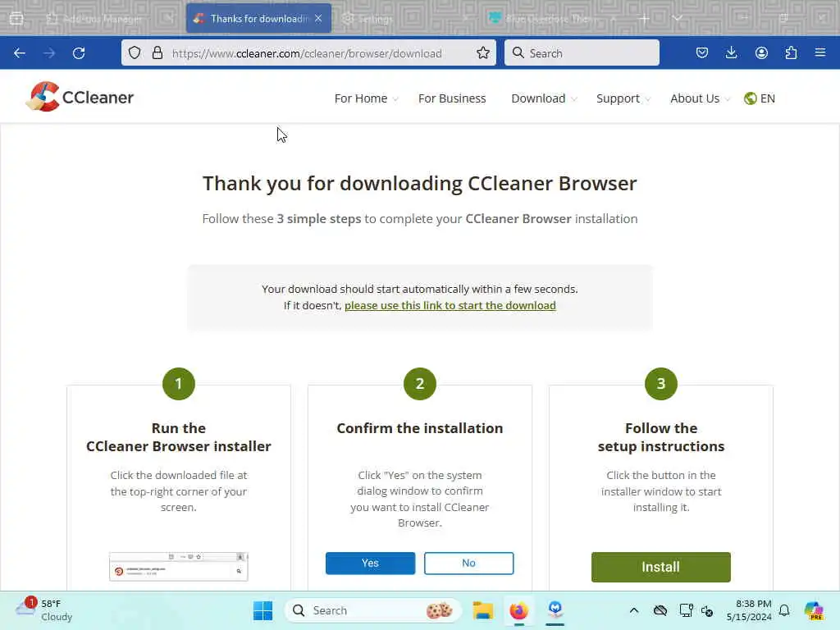
Task: Open the Firefox downloads panel
Action: (x=731, y=53)
